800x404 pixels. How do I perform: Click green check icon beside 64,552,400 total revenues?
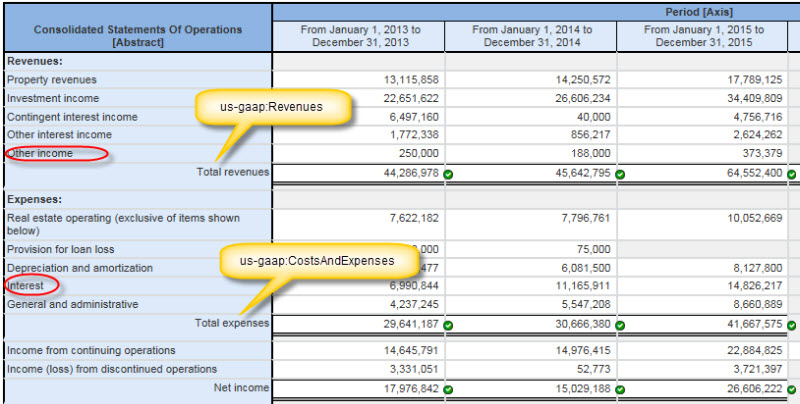coord(791,174)
